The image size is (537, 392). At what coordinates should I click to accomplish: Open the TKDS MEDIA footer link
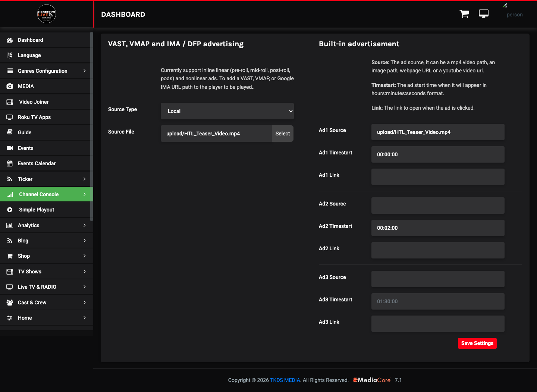(285, 380)
